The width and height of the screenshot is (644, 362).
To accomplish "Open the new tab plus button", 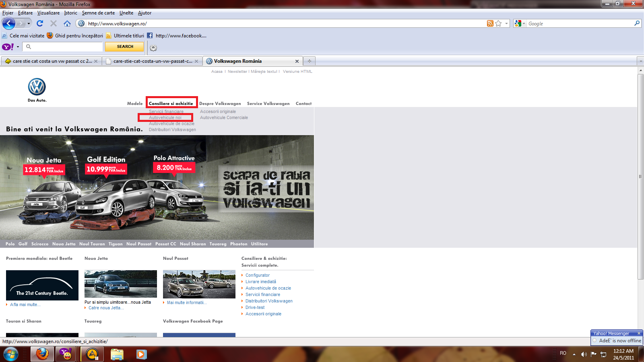I will [x=309, y=61].
